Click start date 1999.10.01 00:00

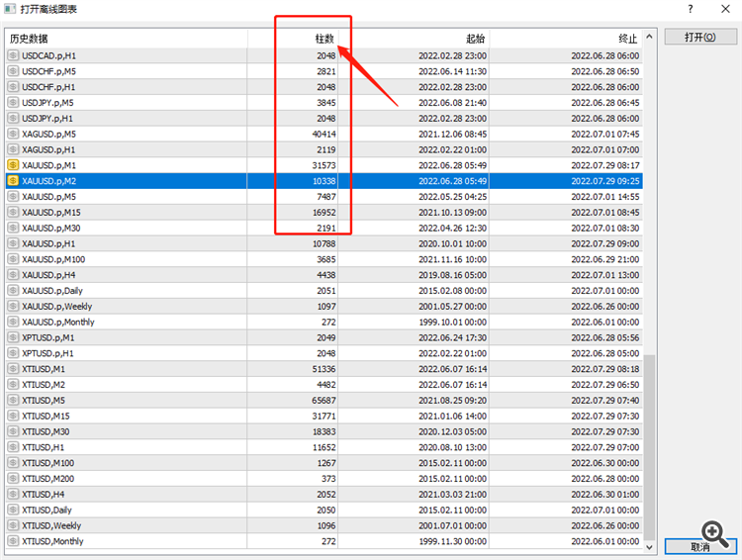point(452,322)
